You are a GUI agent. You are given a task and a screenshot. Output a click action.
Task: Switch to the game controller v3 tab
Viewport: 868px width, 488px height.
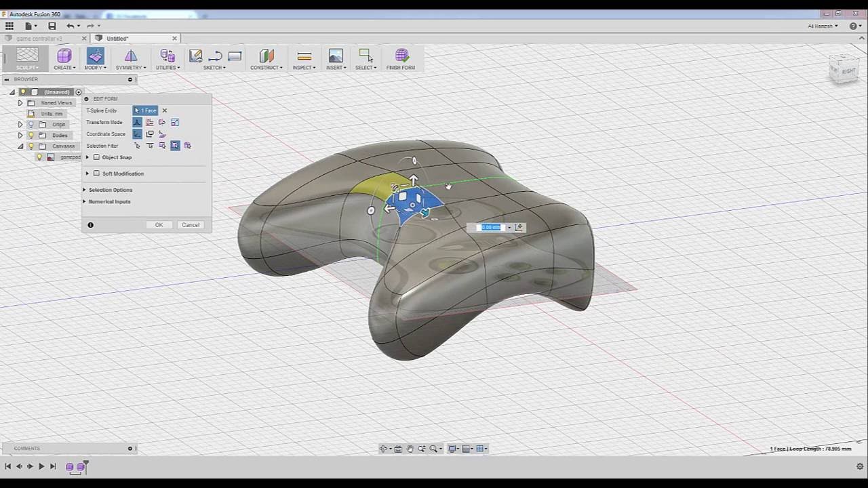[39, 39]
